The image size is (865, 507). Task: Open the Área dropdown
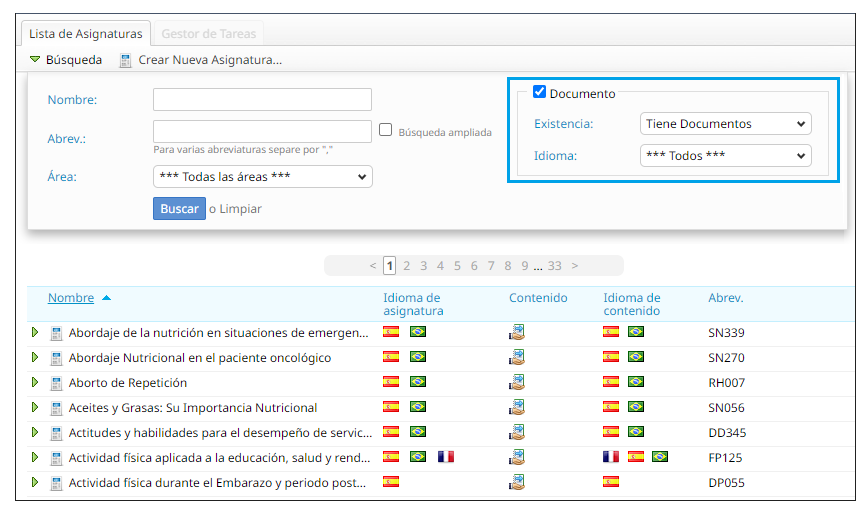(263, 177)
